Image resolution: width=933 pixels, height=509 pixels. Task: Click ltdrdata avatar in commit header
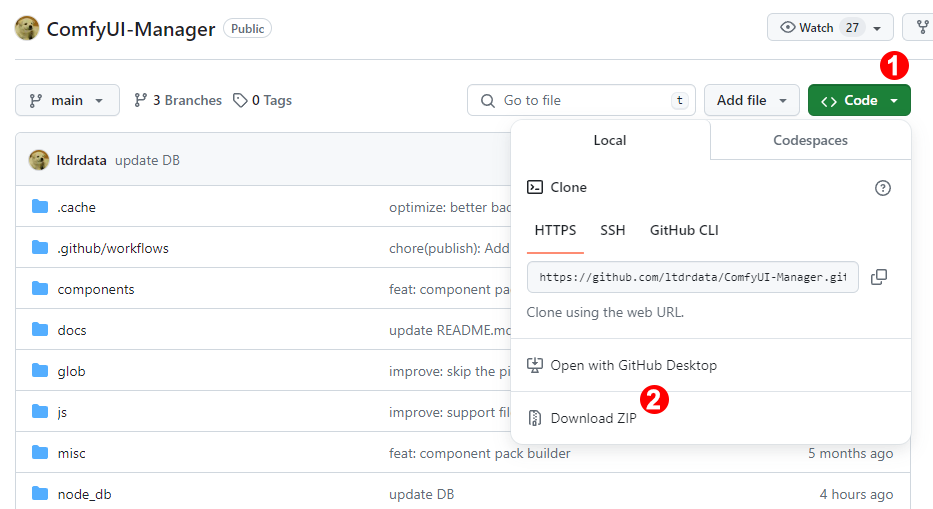[x=39, y=160]
